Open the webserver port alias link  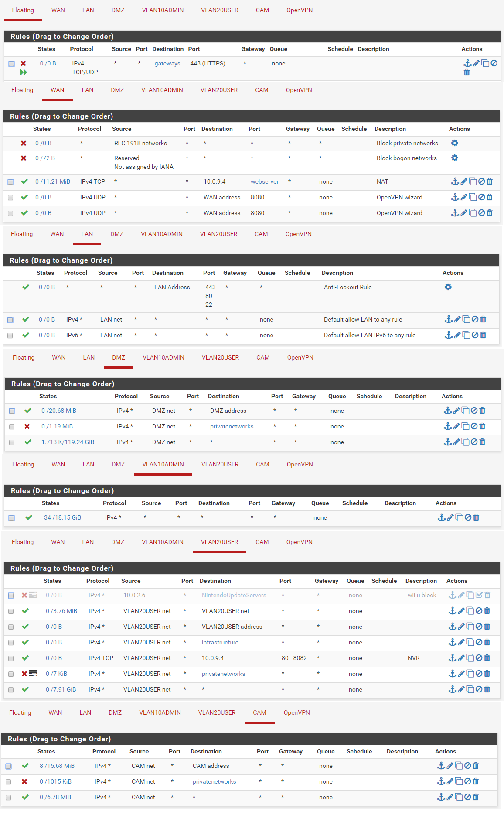(x=265, y=181)
